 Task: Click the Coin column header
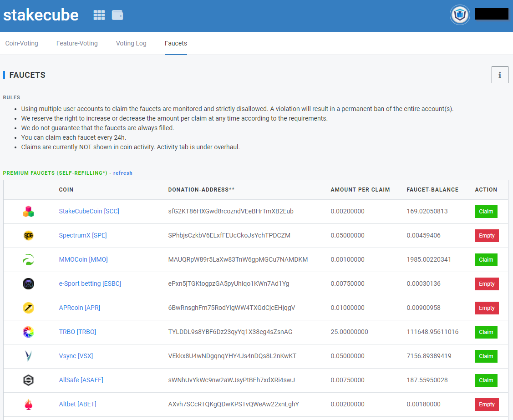(66, 190)
